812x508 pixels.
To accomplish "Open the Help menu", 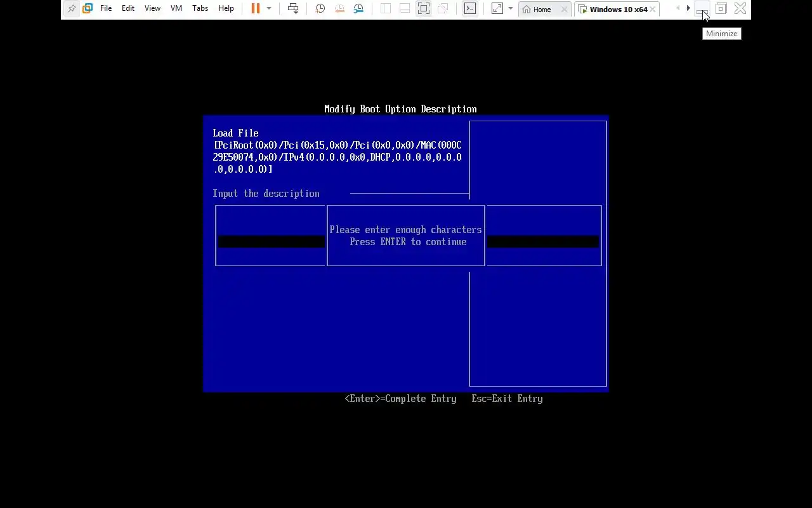I will point(226,9).
